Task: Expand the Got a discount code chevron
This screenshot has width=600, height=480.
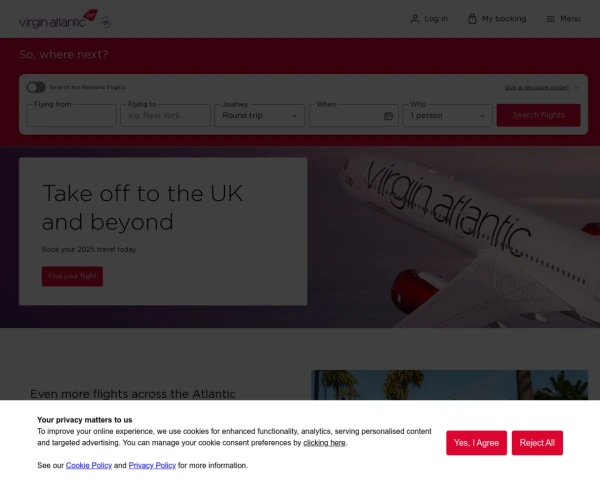Action: [x=577, y=88]
